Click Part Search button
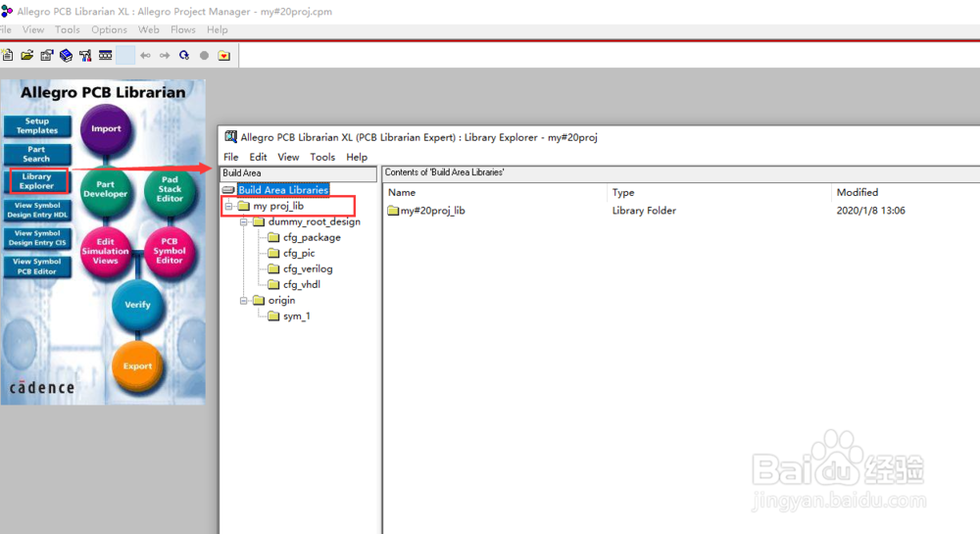The image size is (980, 534). [x=37, y=154]
